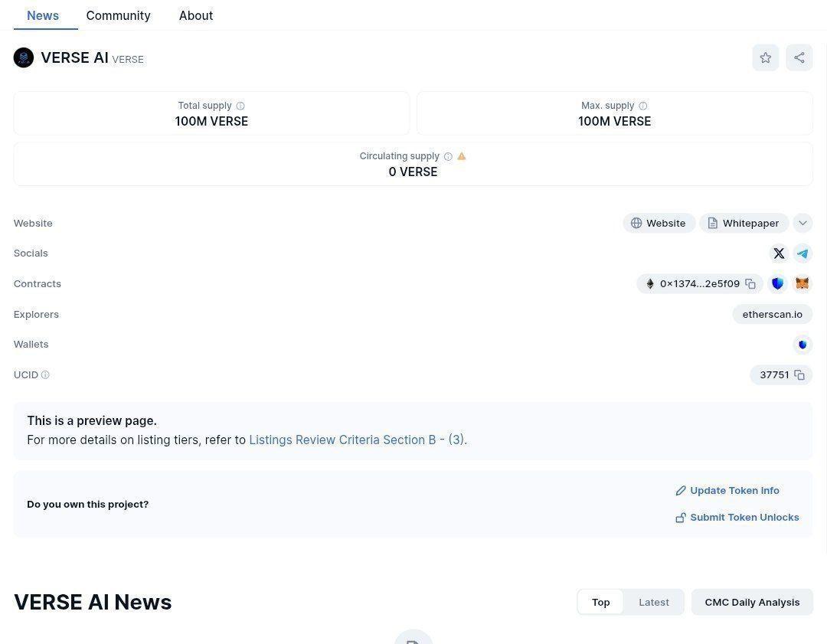
Task: Open Listings Review Criteria Section B link
Action: (356, 440)
